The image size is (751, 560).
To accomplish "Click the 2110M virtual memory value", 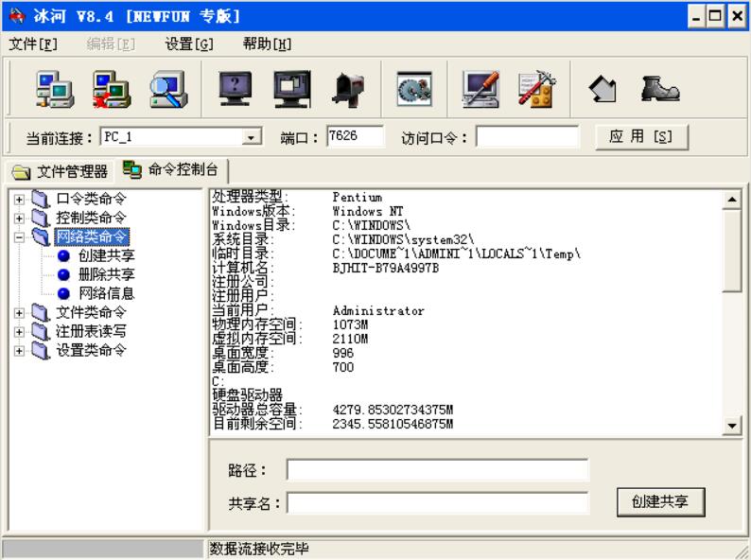I will pos(350,340).
